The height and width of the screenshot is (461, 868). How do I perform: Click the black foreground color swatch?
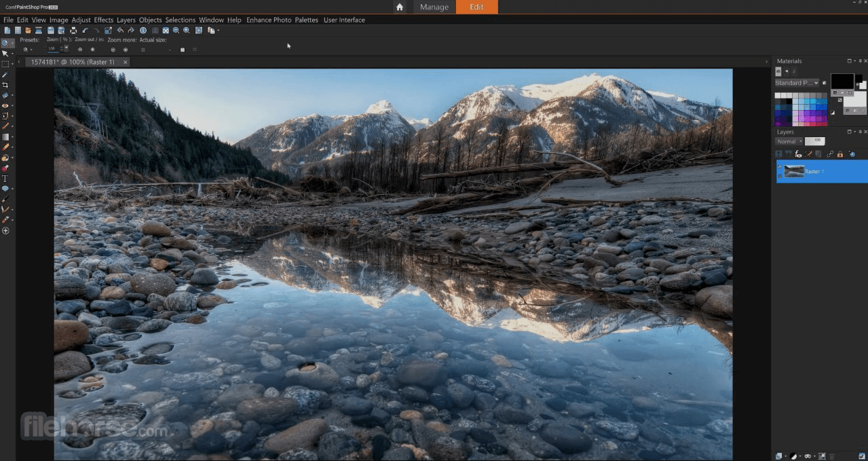click(842, 81)
